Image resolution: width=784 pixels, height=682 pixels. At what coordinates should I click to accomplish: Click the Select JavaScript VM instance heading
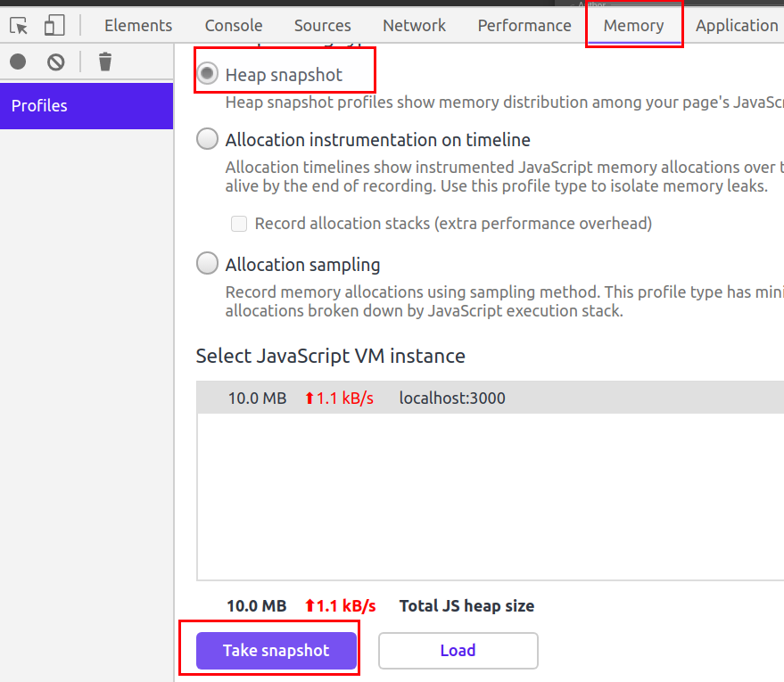tap(331, 357)
